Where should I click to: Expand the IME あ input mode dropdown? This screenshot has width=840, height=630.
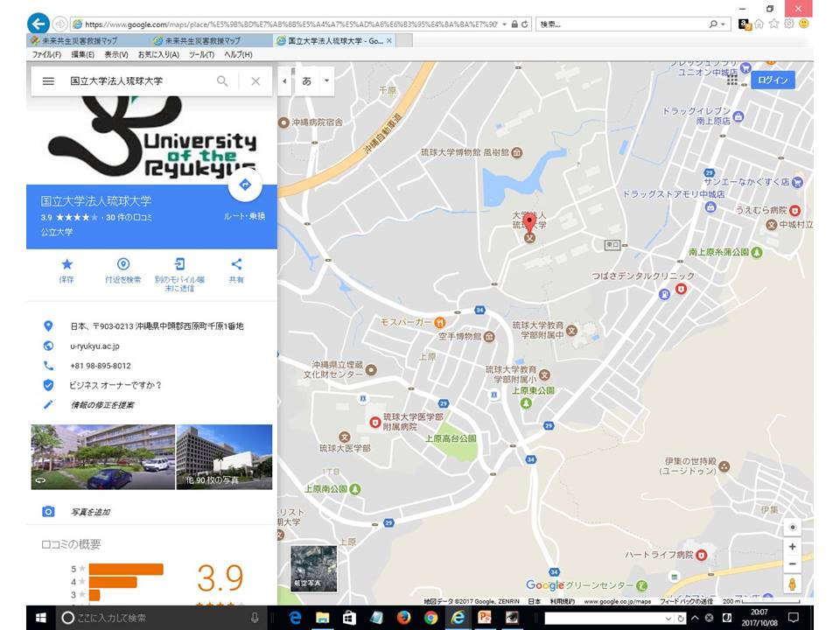click(326, 80)
